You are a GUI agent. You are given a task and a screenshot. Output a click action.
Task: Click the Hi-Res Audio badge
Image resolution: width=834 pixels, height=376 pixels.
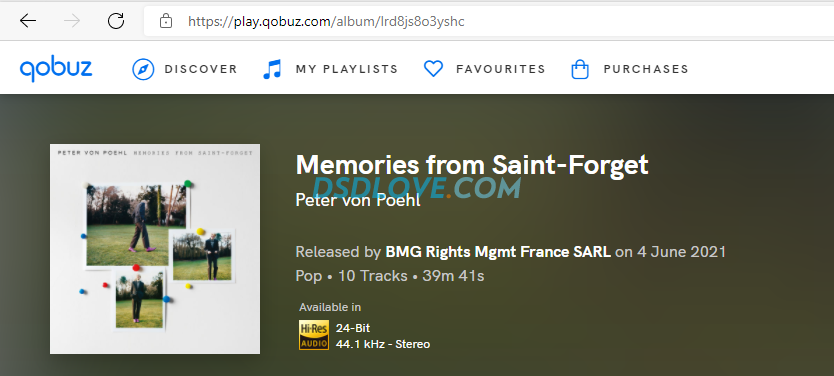(x=314, y=335)
